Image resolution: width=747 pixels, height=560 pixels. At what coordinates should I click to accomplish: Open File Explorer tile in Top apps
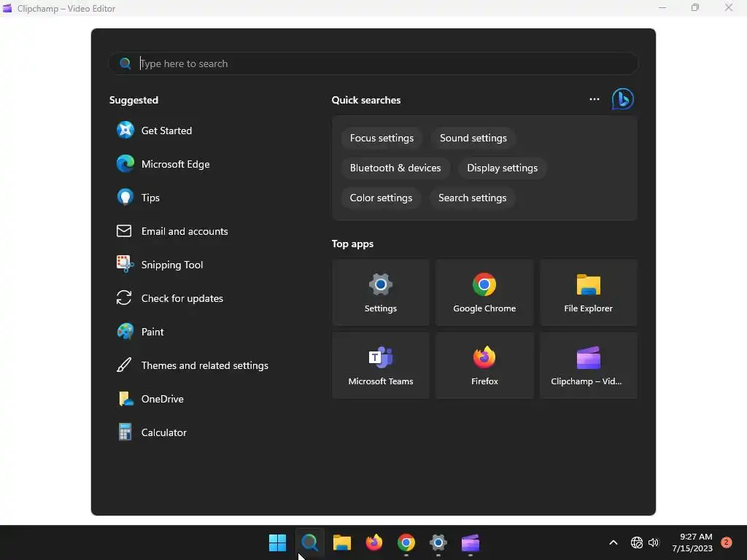(589, 292)
